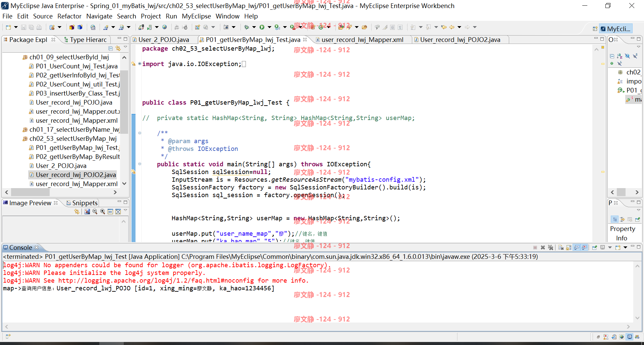644x345 pixels.
Task: Open the new Java project icon with ball
Action: tap(52, 27)
